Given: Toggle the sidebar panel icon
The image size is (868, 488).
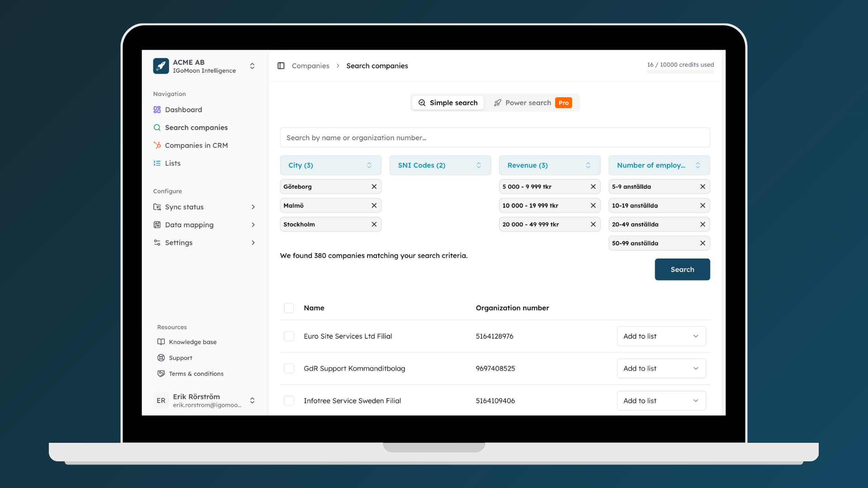Looking at the screenshot, I should [x=281, y=66].
